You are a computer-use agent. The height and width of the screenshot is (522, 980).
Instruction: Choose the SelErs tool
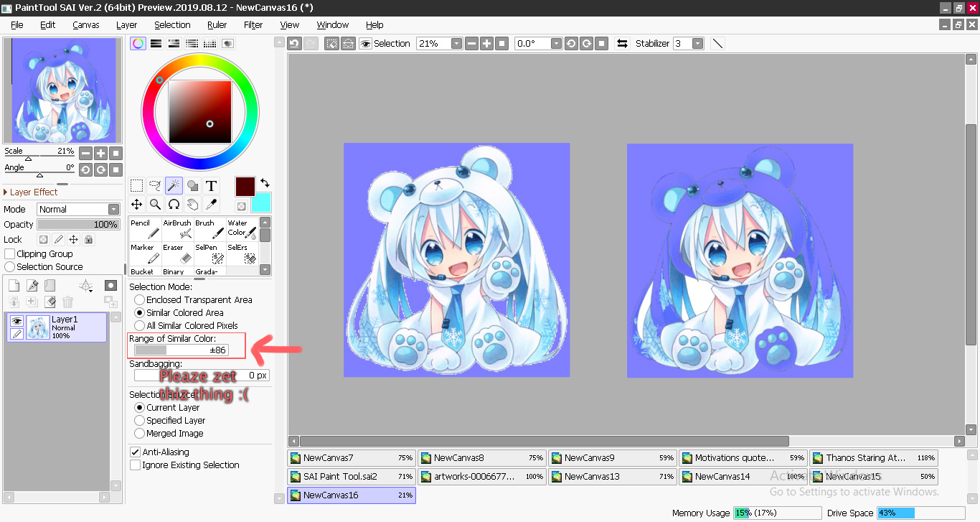click(242, 253)
